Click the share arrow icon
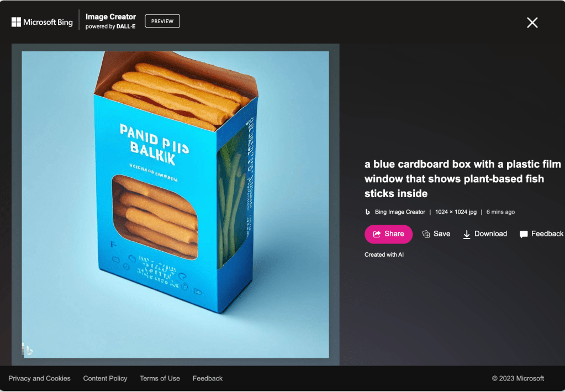Image resolution: width=565 pixels, height=392 pixels. (377, 234)
